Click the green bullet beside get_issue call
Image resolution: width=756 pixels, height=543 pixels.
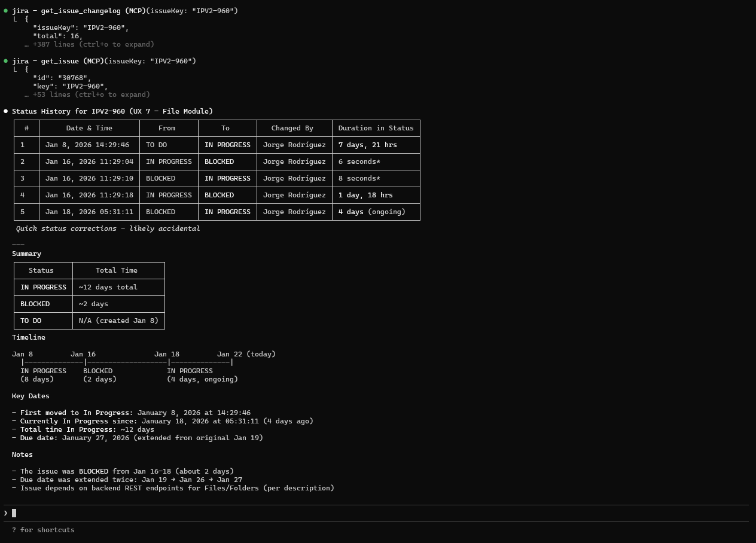5,60
